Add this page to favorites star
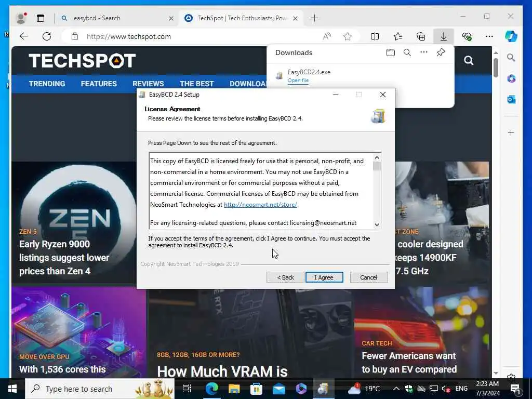Screen dimensions: 532x399 [348, 36]
